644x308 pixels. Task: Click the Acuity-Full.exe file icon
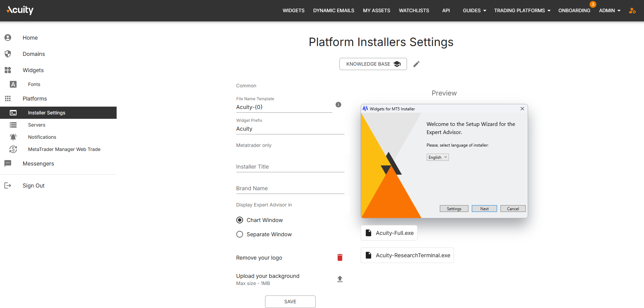tap(369, 233)
